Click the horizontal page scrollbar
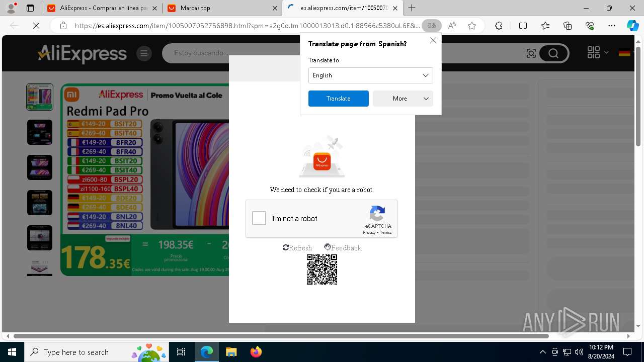 tap(281, 336)
